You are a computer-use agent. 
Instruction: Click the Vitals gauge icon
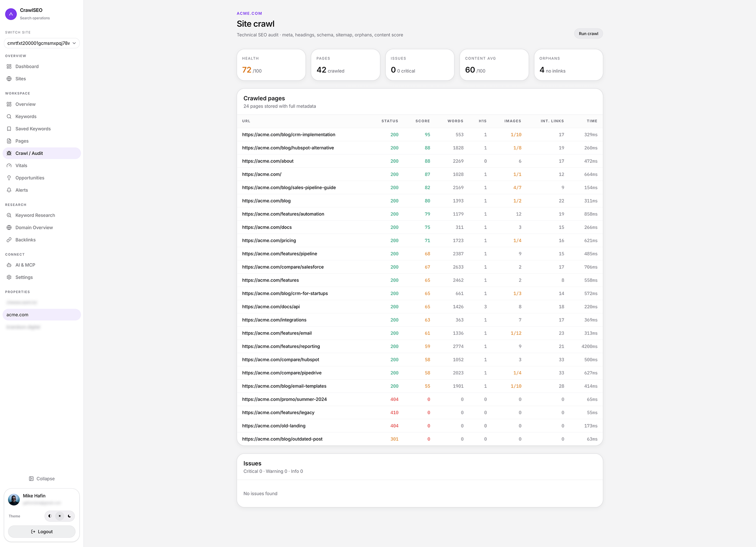[9, 166]
